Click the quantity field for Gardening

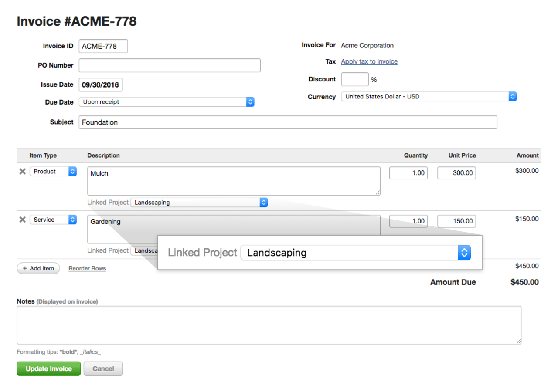pos(408,221)
